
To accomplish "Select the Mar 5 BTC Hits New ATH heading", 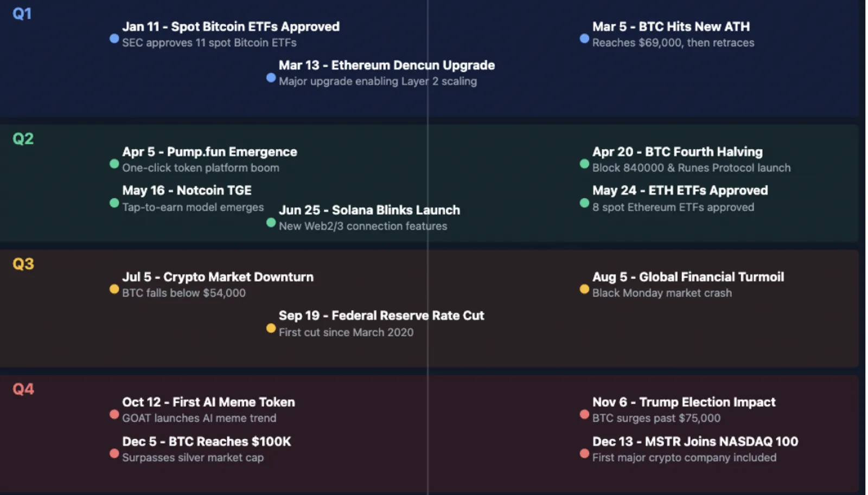I will (671, 27).
